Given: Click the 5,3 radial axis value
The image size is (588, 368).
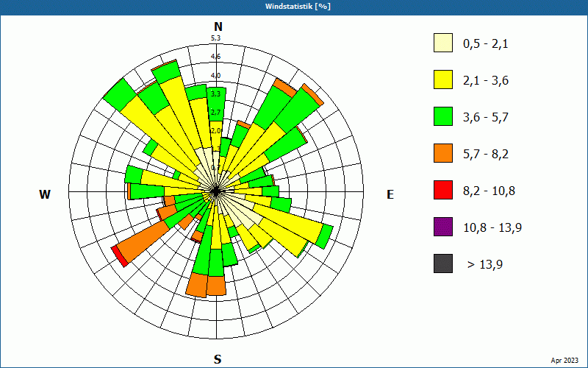Looking at the screenshot, I should [215, 38].
